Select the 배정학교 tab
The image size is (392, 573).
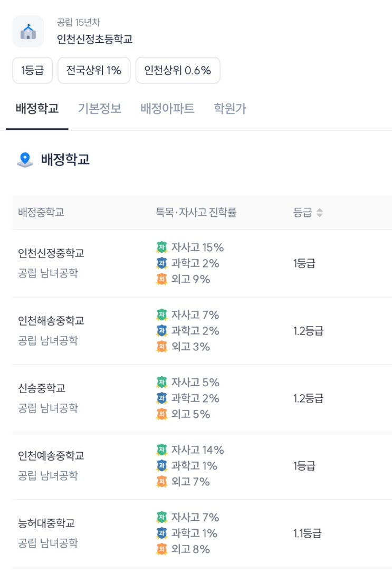tap(37, 109)
